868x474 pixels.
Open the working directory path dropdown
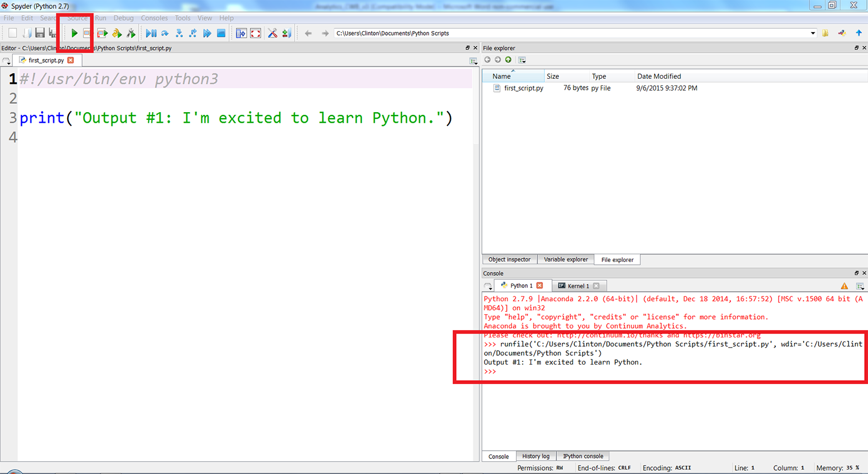[813, 33]
